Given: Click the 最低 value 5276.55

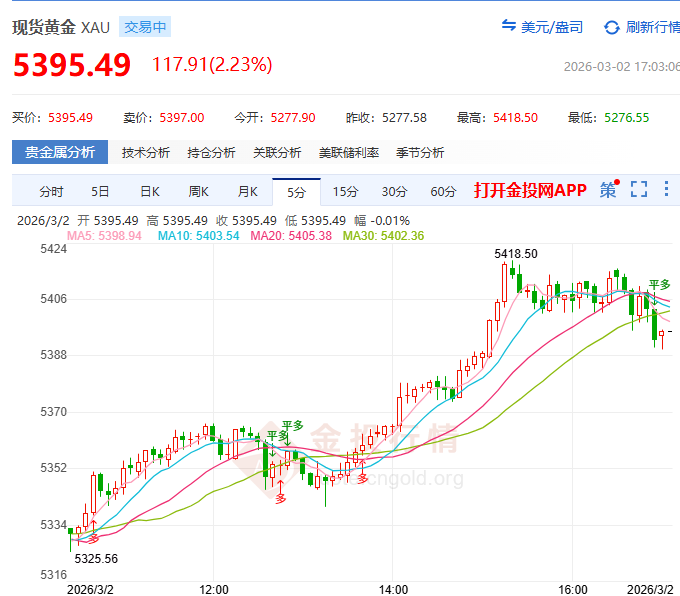Looking at the screenshot, I should (627, 118).
